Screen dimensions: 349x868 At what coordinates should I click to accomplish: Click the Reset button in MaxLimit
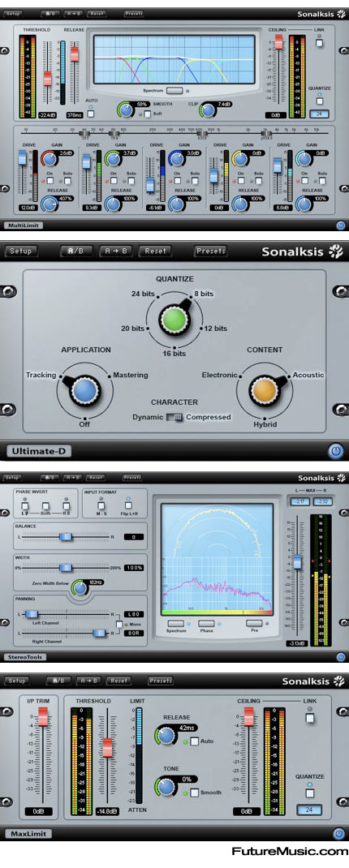click(x=119, y=681)
